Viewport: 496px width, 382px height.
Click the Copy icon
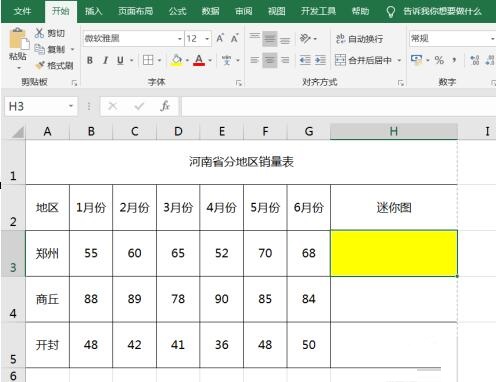click(x=39, y=49)
